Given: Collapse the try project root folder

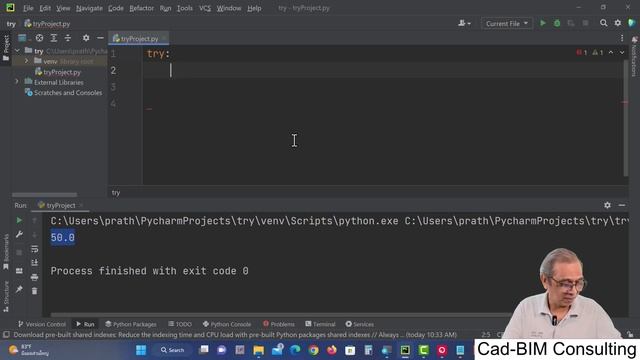Looking at the screenshot, I should 18,51.
